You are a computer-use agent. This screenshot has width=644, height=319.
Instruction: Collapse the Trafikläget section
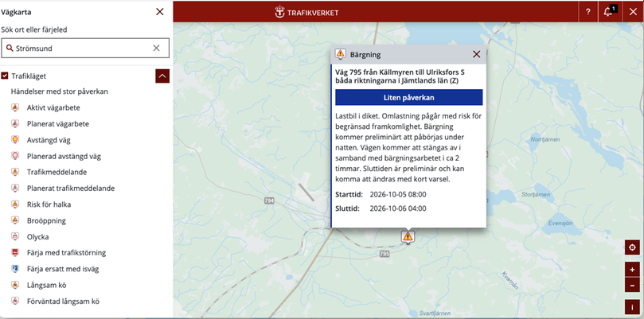[162, 76]
